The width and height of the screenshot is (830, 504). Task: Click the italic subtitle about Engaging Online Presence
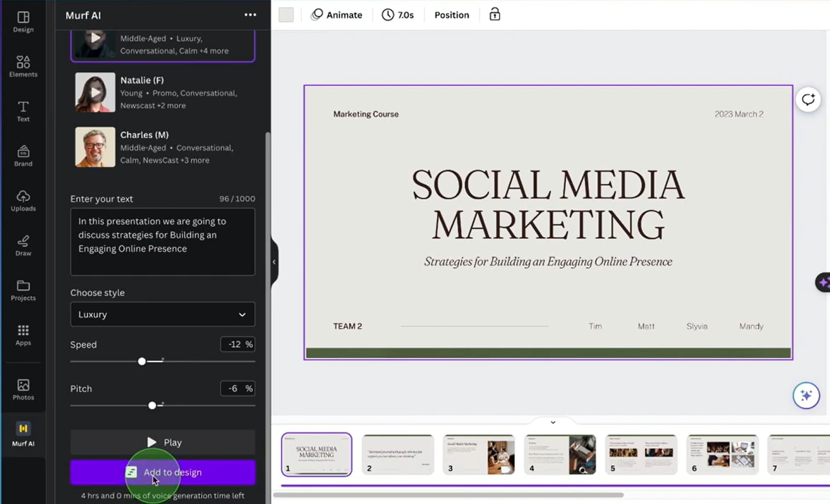(x=548, y=262)
